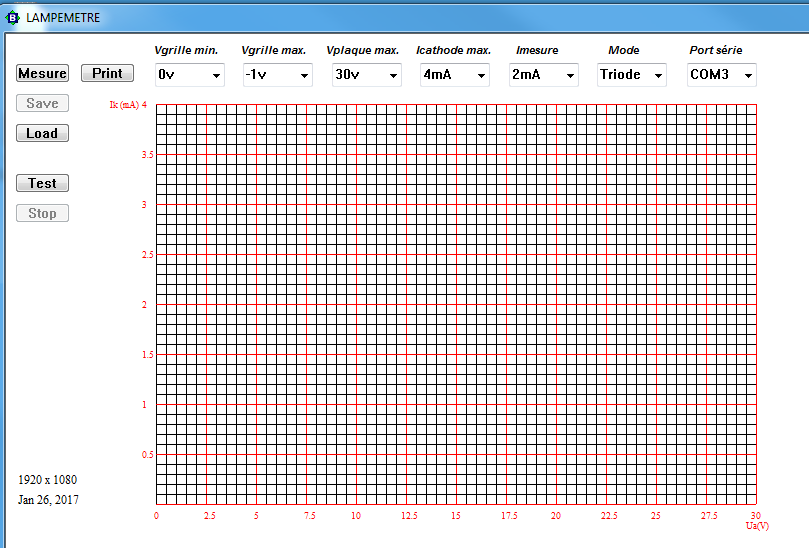Open the Vgrille min. dropdown

coord(189,75)
